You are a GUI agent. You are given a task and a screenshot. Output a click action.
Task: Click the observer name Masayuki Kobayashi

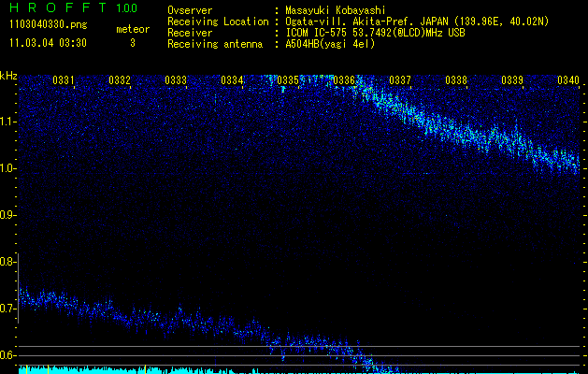click(x=336, y=10)
